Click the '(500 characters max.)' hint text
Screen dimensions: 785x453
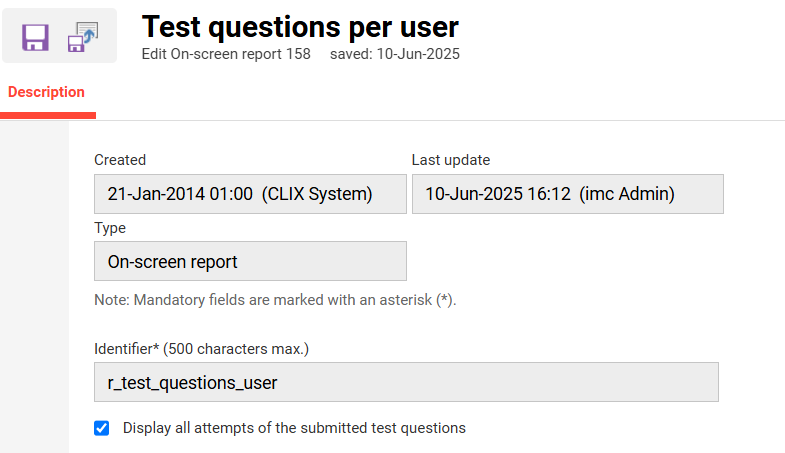[235, 349]
